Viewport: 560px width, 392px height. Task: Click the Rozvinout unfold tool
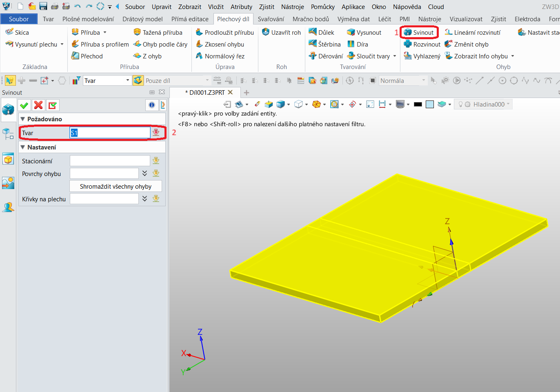422,44
